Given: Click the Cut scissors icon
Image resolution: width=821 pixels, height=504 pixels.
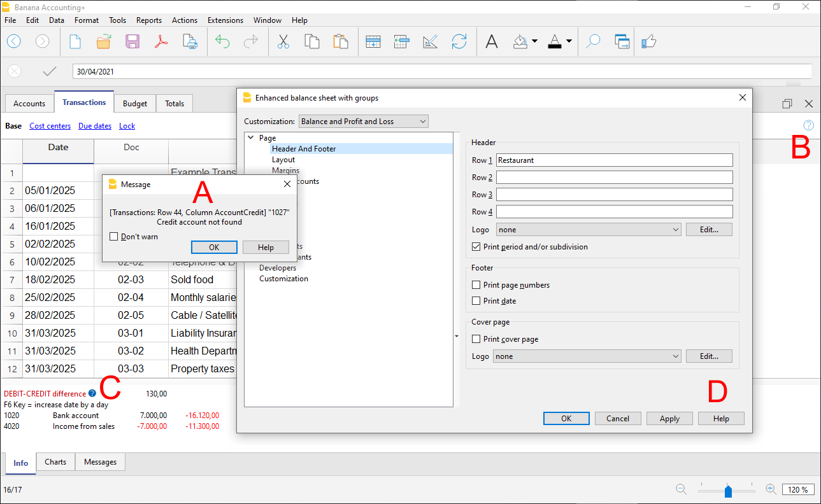Looking at the screenshot, I should pyautogui.click(x=283, y=42).
